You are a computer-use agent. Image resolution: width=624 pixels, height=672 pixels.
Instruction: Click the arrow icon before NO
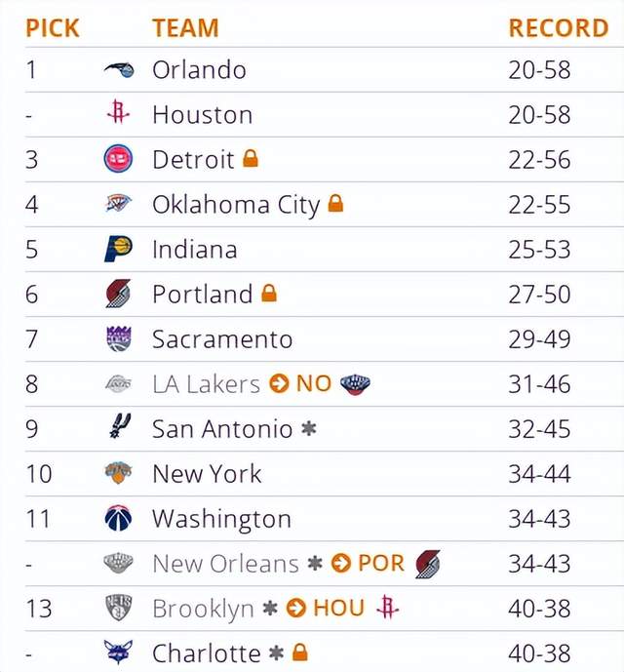[x=279, y=383]
